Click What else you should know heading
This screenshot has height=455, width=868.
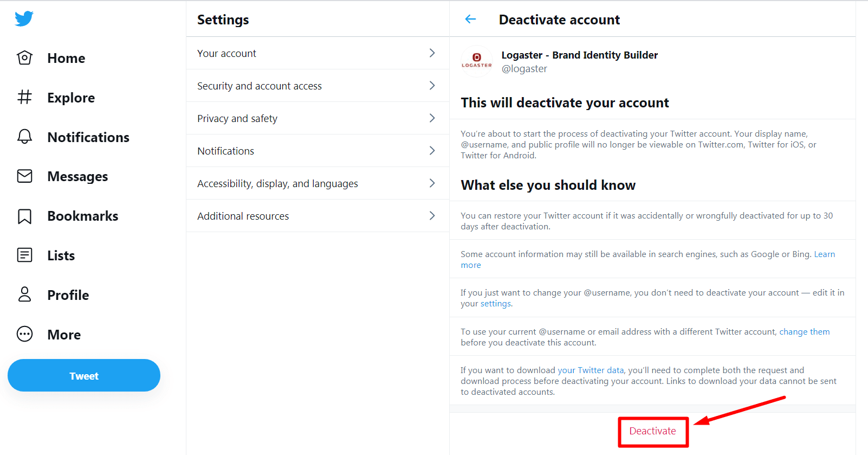click(548, 185)
